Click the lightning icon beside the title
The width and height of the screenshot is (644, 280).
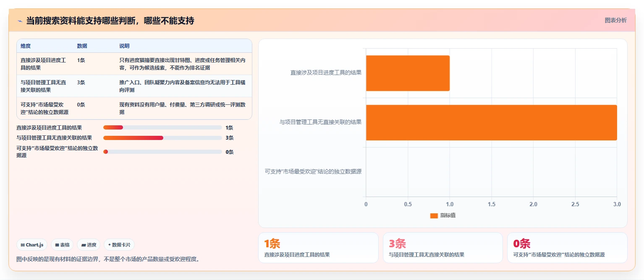point(20,21)
